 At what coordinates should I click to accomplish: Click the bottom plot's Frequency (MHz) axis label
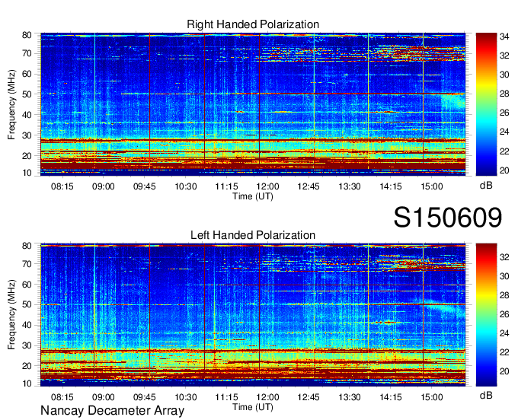coord(11,315)
